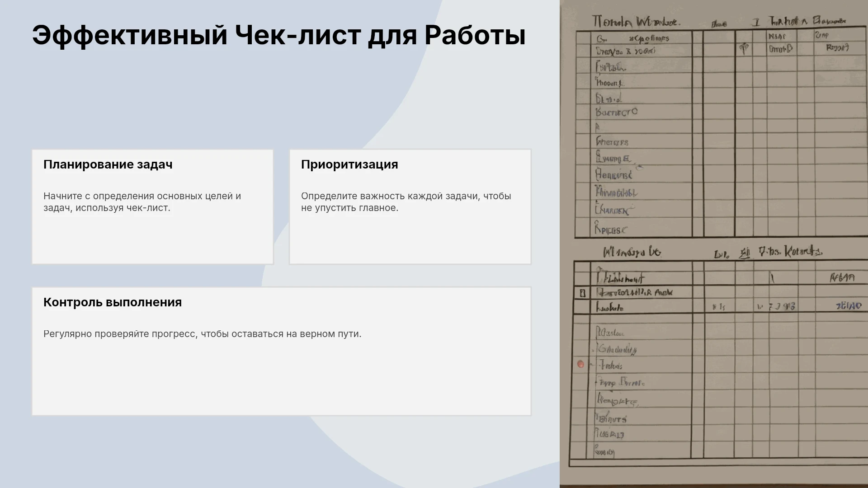The width and height of the screenshot is (868, 488).
Task: Click the paragraph starting with "Определите важность"
Action: tap(406, 202)
